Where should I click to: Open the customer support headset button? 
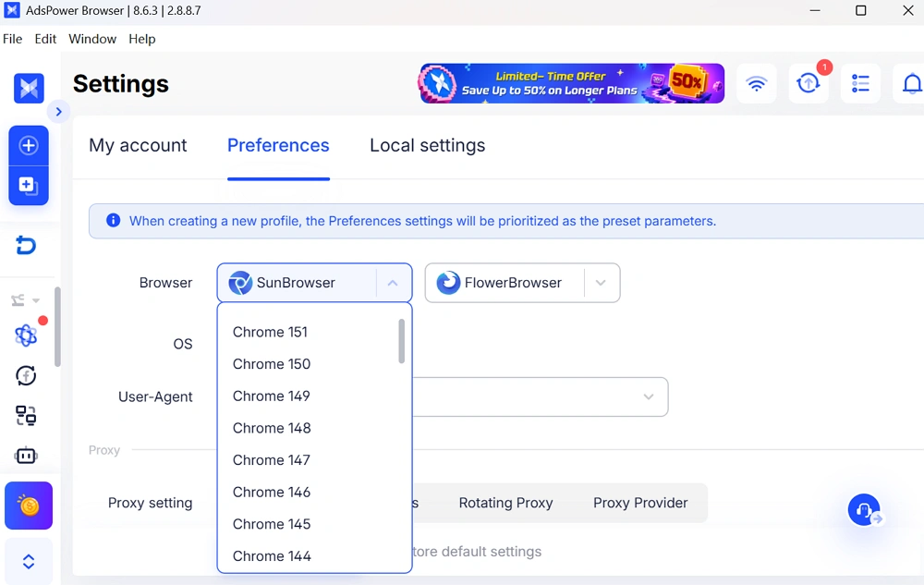tap(864, 509)
